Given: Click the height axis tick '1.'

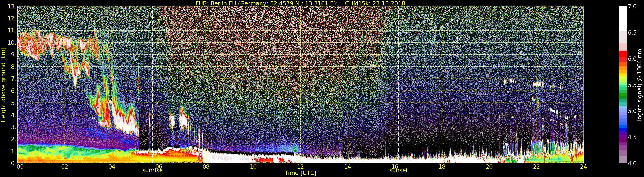Looking at the screenshot, I should 14,151.
